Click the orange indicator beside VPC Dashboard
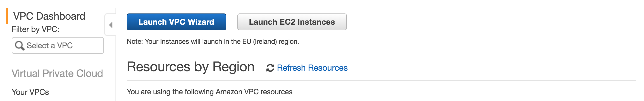The height and width of the screenshot is (101, 644). [x=7, y=16]
